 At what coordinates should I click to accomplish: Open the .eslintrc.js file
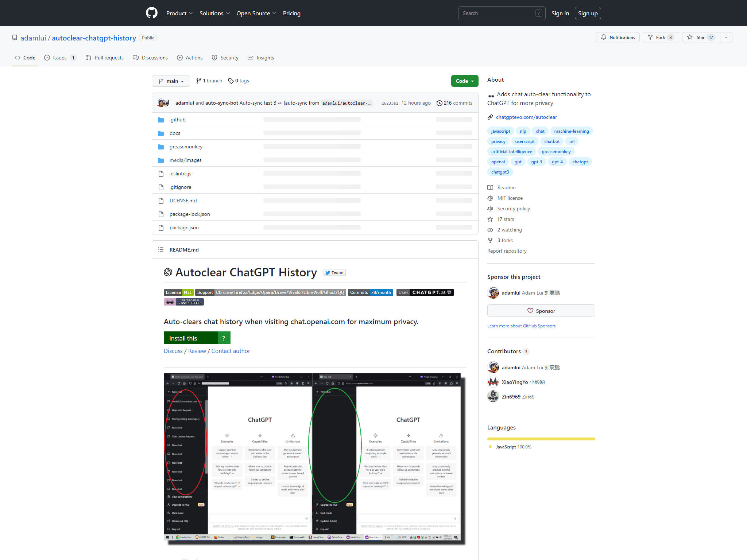pos(180,174)
